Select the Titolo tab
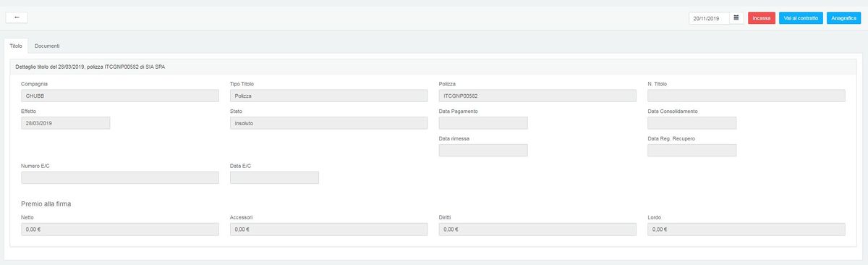Viewport: 868px width, 265px height. click(16, 46)
